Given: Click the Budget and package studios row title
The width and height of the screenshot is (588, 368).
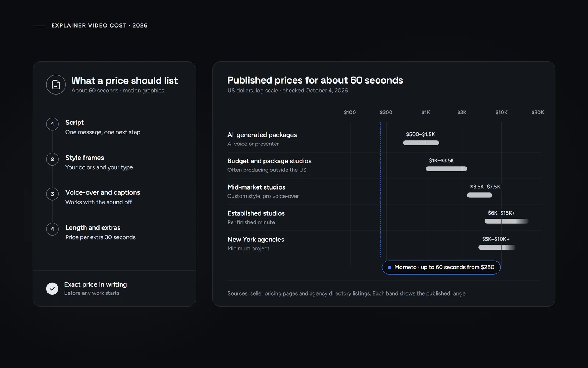Looking at the screenshot, I should (x=269, y=161).
